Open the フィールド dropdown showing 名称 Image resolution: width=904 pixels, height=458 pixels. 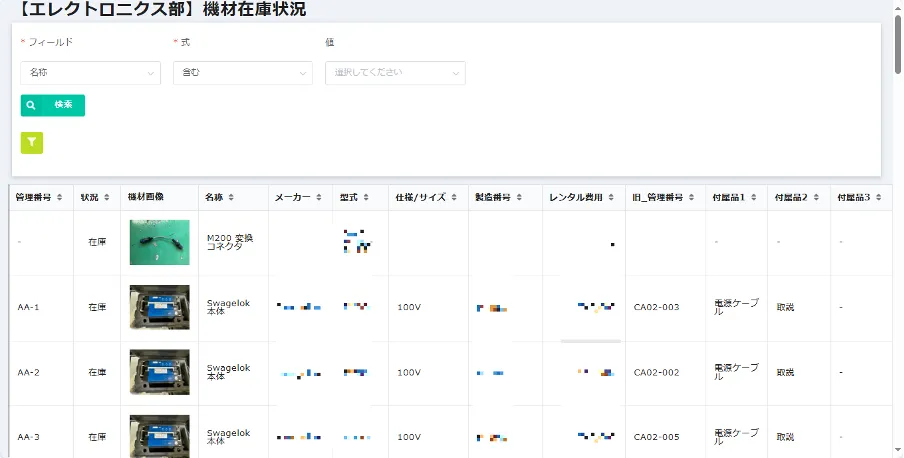pos(90,73)
